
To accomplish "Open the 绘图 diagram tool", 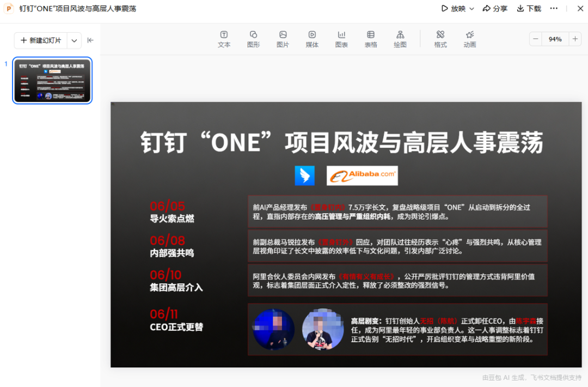I will pos(400,39).
